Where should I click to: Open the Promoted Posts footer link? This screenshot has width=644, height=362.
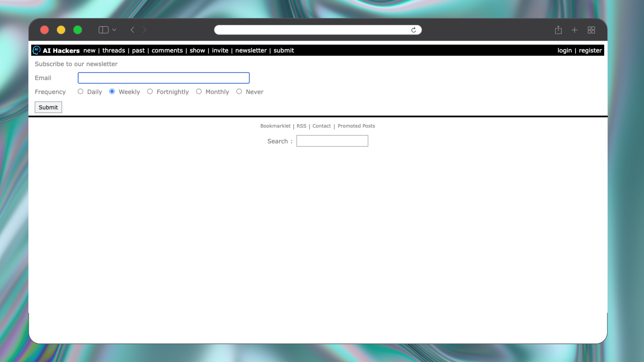[x=356, y=126]
